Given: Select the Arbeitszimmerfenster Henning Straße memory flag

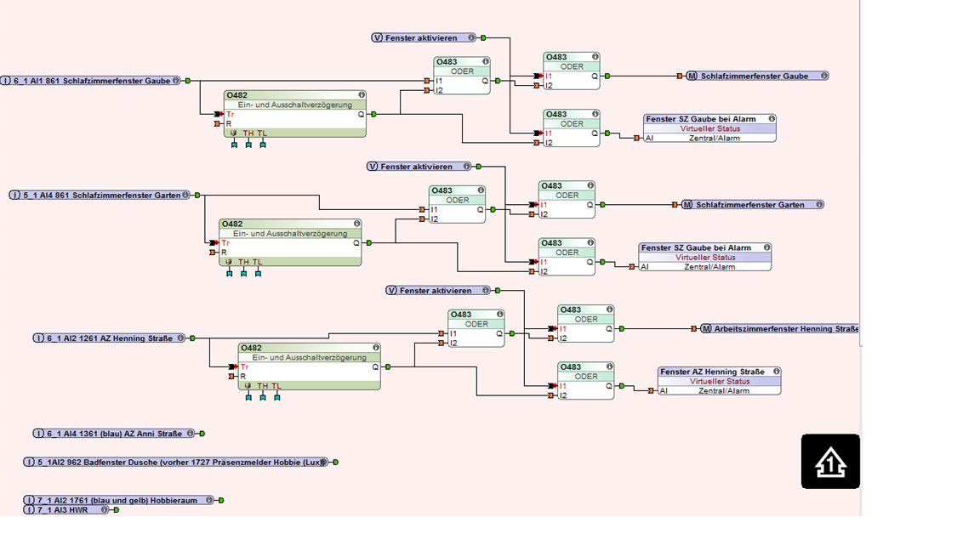Looking at the screenshot, I should pos(780,328).
